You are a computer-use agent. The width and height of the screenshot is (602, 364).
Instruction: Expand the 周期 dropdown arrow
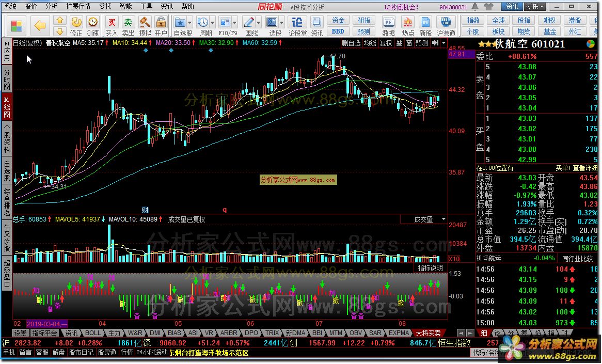click(212, 23)
